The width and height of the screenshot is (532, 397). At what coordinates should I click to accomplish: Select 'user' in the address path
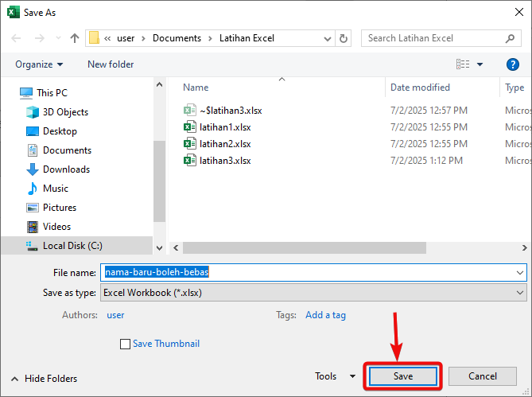(126, 38)
